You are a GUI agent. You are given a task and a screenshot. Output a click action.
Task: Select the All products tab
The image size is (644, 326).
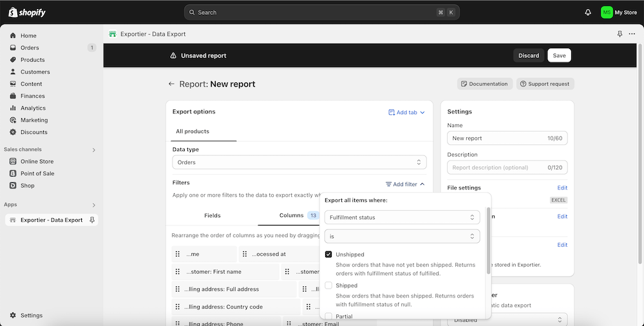(193, 131)
